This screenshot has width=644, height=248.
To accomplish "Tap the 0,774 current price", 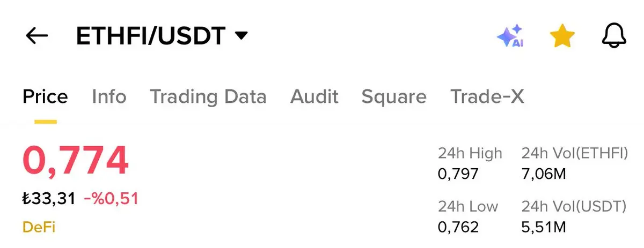I will [75, 161].
